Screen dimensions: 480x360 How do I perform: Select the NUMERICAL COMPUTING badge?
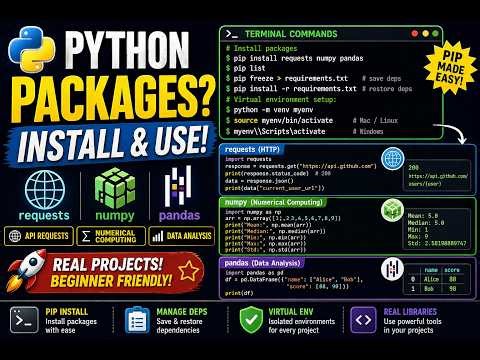[x=111, y=236]
